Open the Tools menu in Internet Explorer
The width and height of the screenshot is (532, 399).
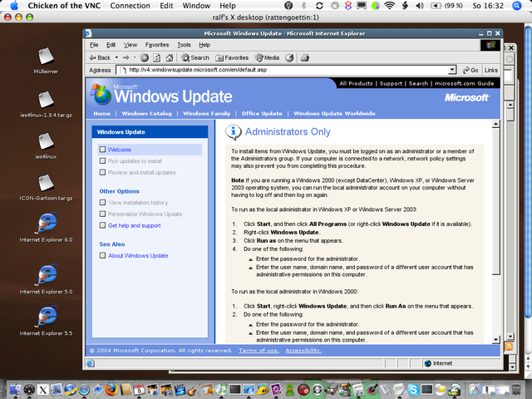(x=184, y=45)
